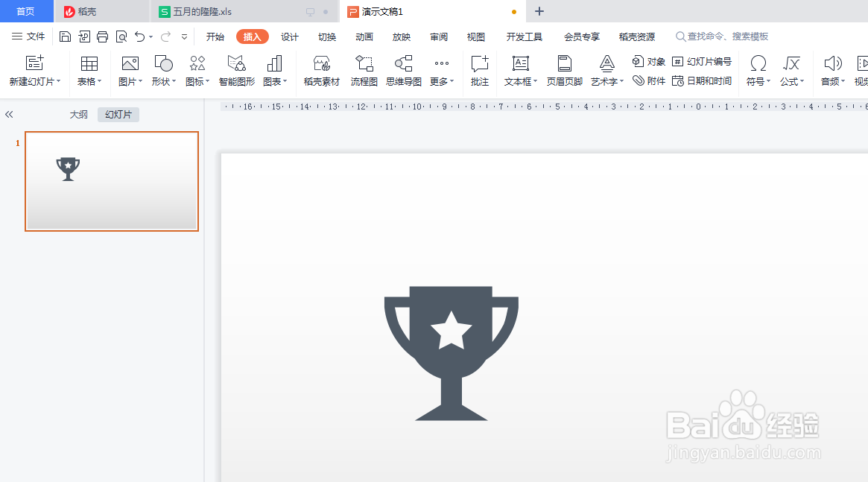Switch to the 放映 ribbon tab
The height and width of the screenshot is (482, 868).
[x=402, y=37]
